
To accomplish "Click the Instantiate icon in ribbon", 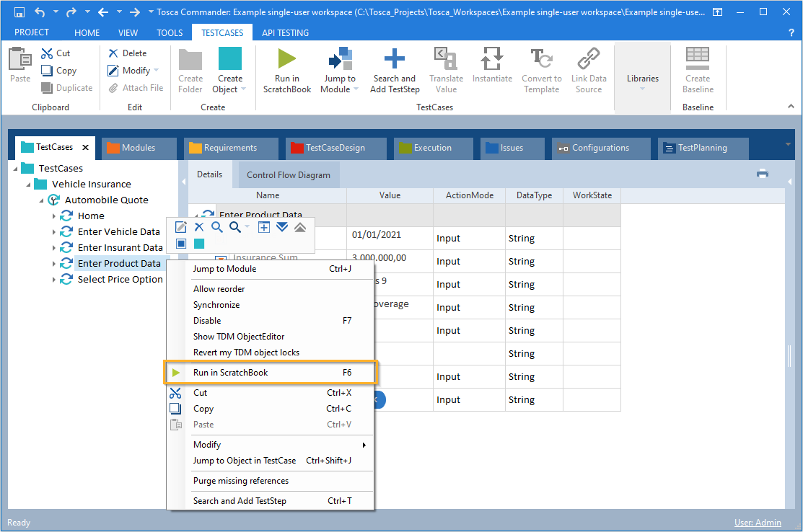I will point(492,59).
